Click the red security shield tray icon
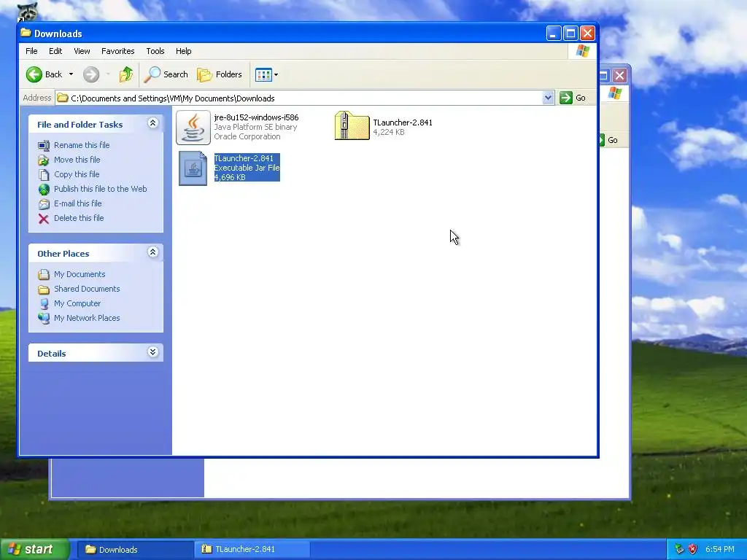The height and width of the screenshot is (560, 747). 693,549
